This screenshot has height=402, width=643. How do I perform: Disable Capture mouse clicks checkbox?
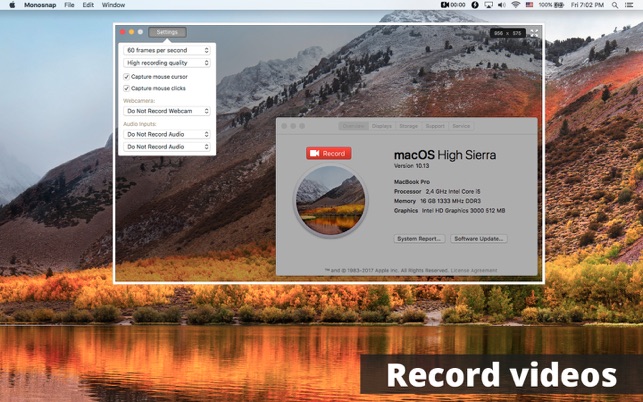[x=127, y=88]
